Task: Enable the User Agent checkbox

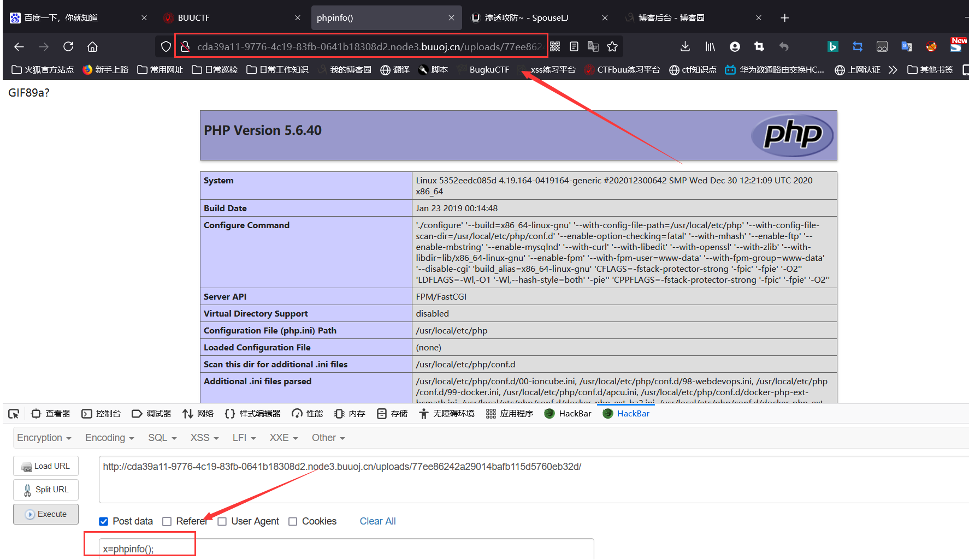Action: pos(222,521)
